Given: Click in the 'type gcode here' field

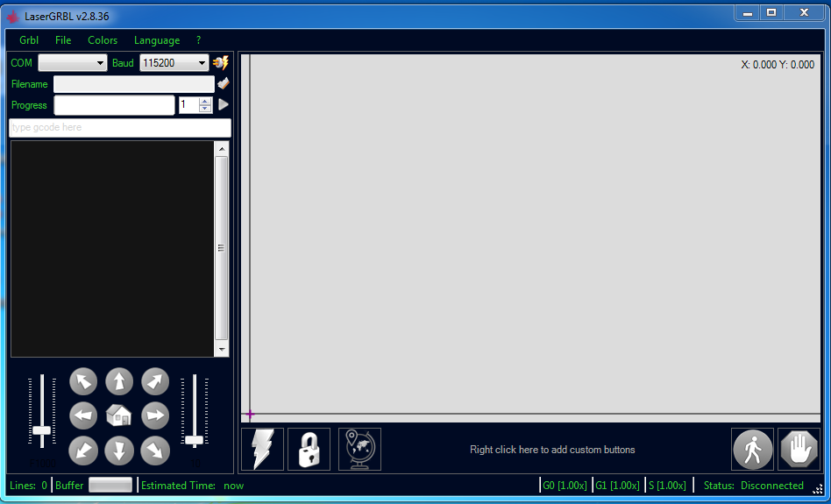Looking at the screenshot, I should pyautogui.click(x=120, y=128).
